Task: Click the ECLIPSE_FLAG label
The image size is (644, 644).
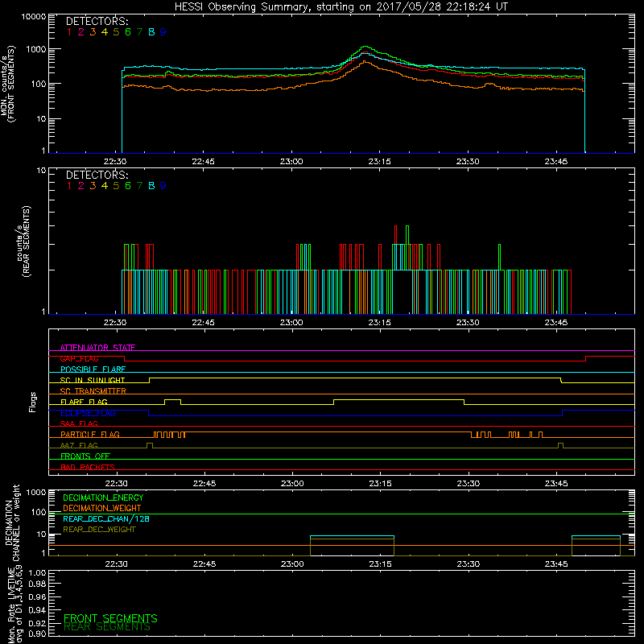Action: pos(88,413)
